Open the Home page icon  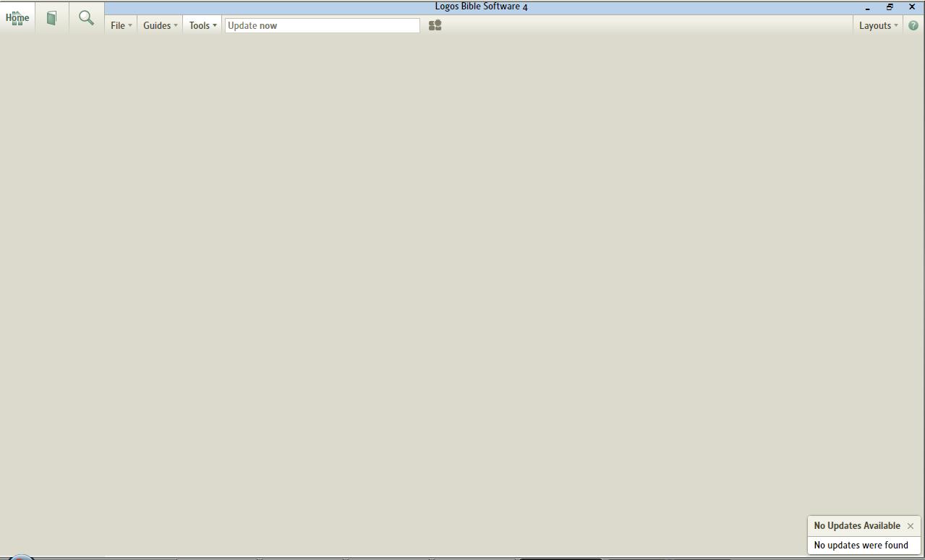17,18
